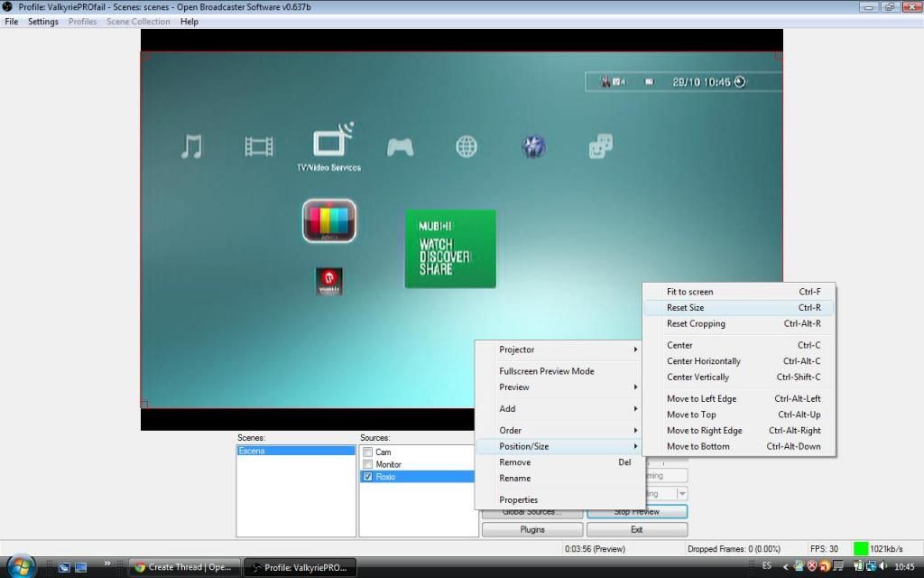Open the Help menu
This screenshot has height=578, width=924.
(189, 22)
